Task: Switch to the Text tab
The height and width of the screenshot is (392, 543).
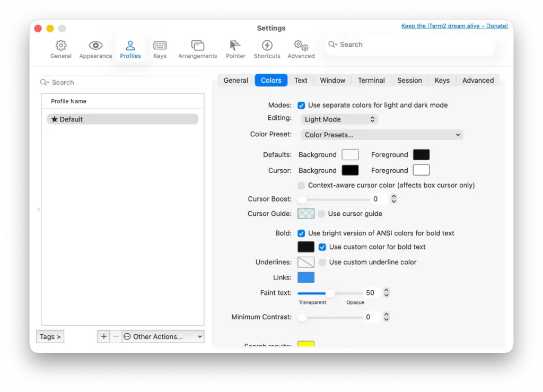Action: 301,80
